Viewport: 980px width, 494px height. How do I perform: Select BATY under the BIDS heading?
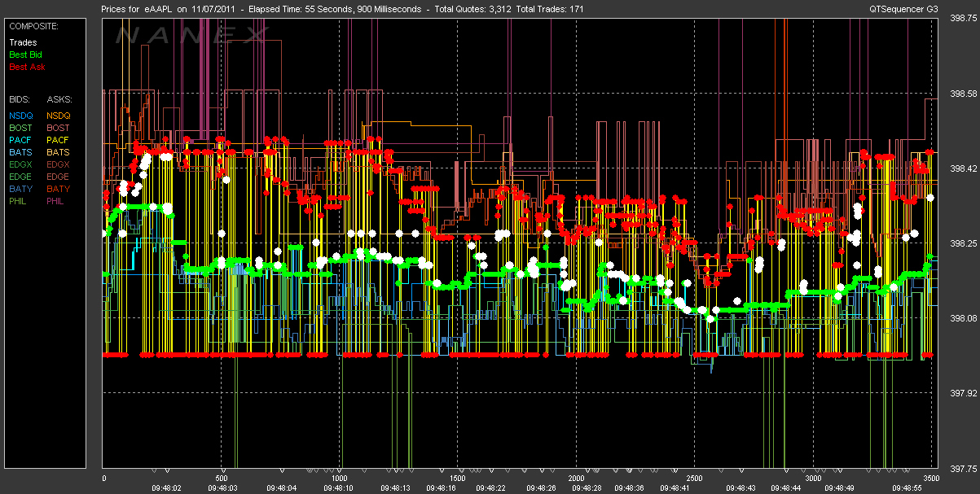click(x=21, y=189)
